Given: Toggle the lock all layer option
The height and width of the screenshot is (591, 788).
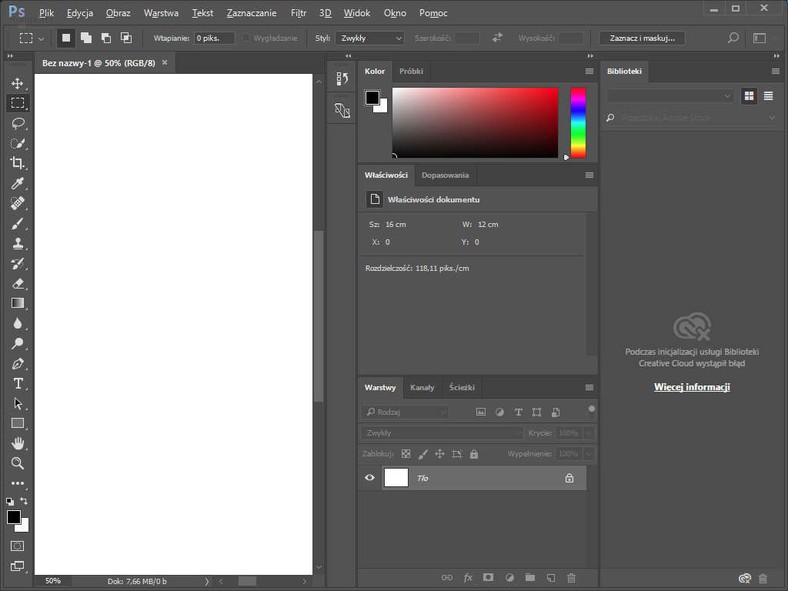Looking at the screenshot, I should click(473, 454).
